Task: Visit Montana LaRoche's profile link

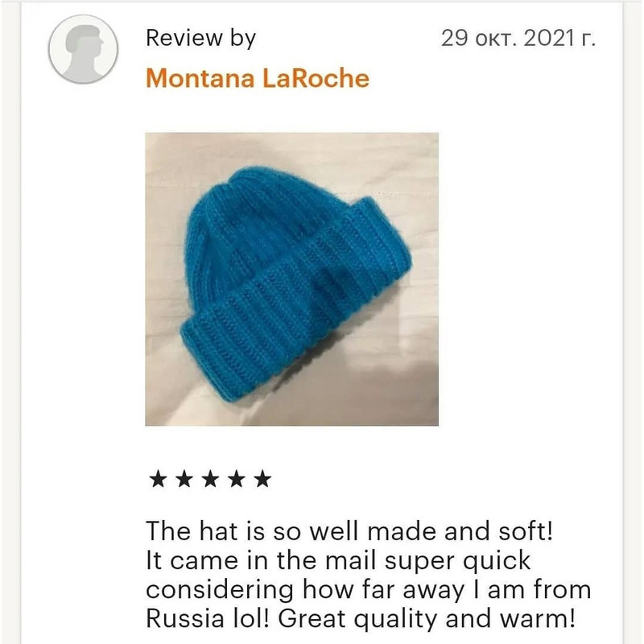Action: (258, 78)
